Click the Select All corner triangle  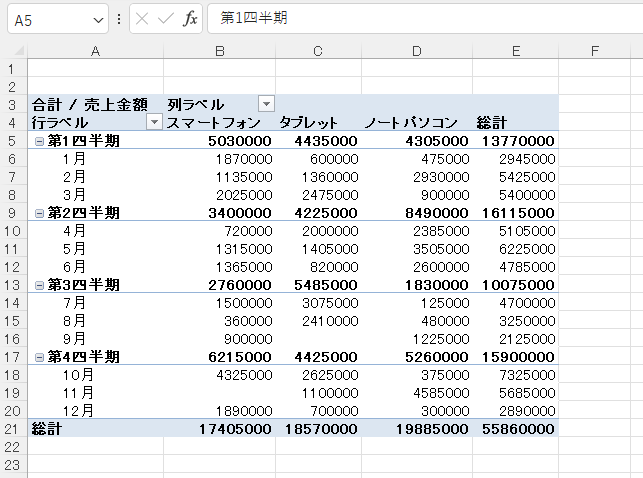[x=19, y=51]
